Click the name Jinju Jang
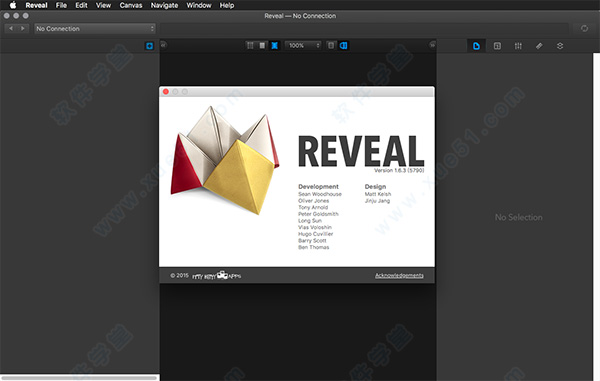The width and height of the screenshot is (600, 381). click(x=377, y=201)
